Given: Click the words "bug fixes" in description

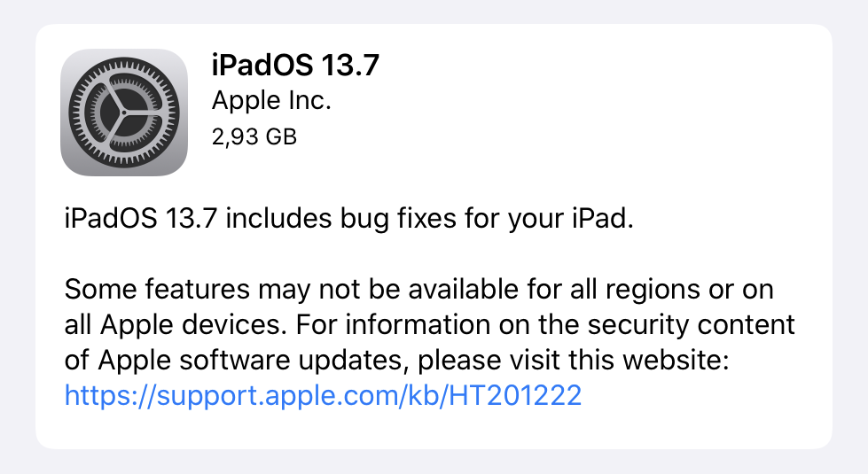Looking at the screenshot, I should pos(413,220).
